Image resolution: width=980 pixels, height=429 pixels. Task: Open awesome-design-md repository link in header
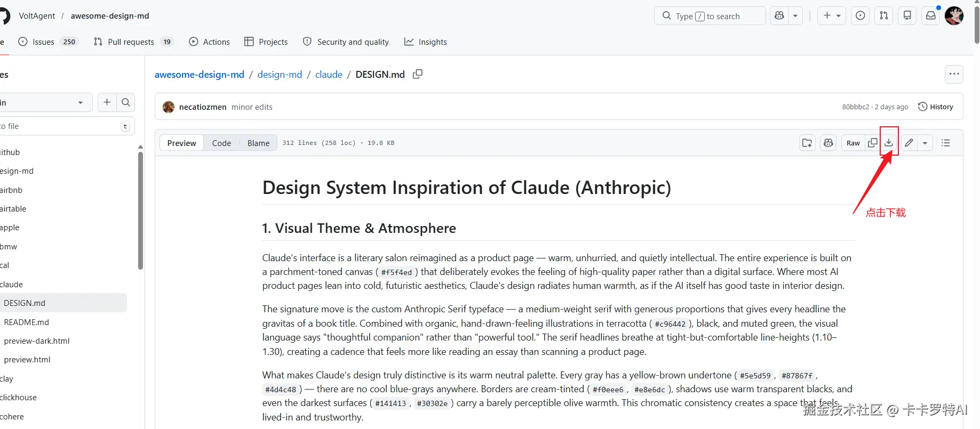pyautogui.click(x=110, y=16)
